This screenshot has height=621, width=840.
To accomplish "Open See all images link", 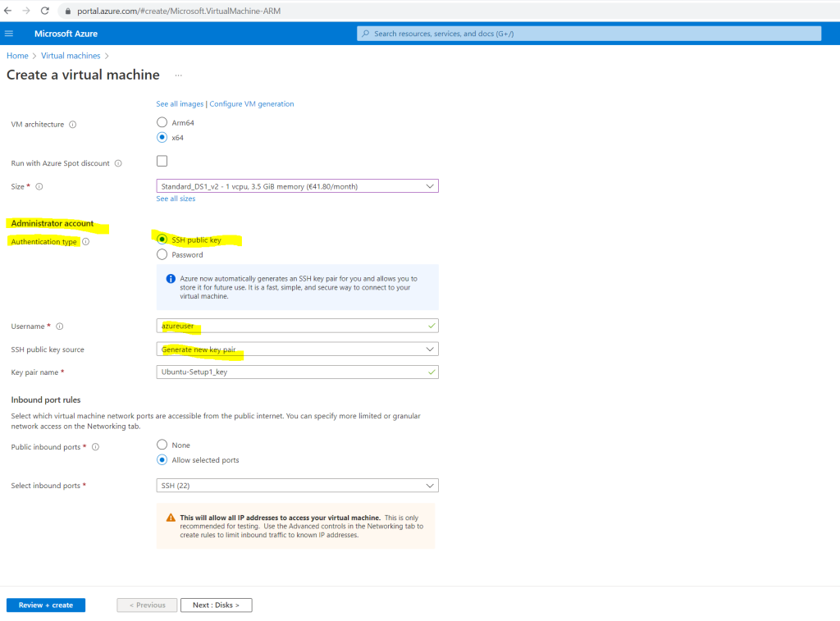I will point(180,104).
